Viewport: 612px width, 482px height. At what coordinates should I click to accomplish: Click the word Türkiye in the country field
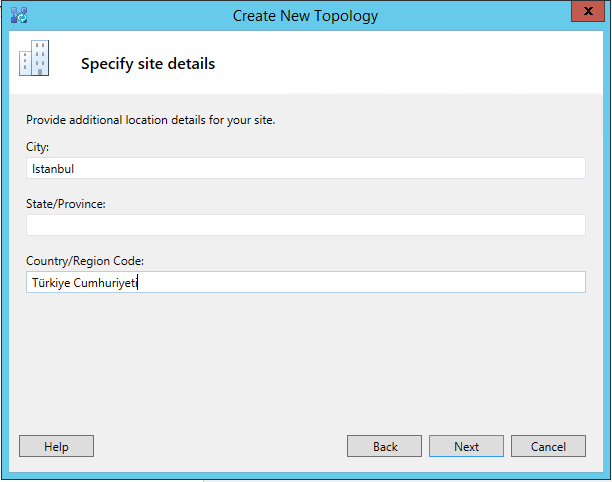point(51,282)
